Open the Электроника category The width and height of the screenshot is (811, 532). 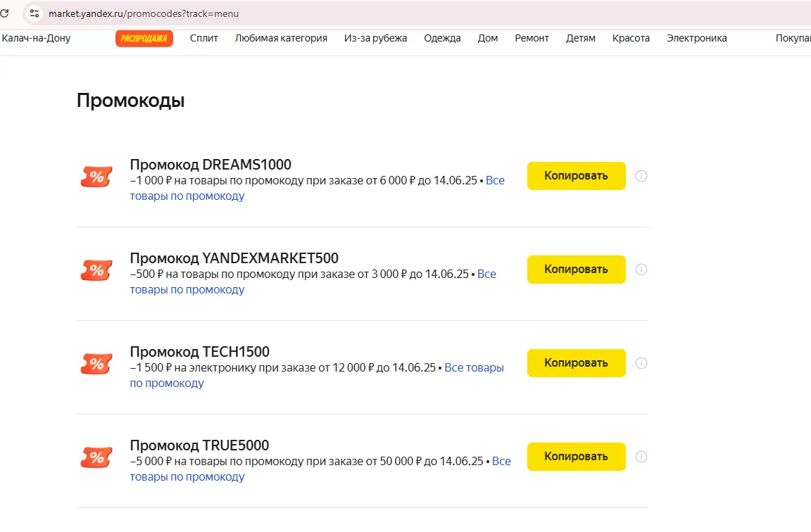click(697, 38)
